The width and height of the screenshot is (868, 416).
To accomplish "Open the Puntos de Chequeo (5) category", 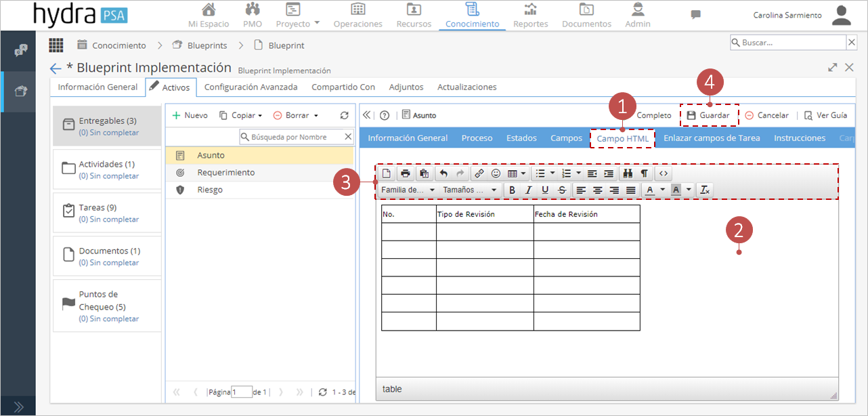I will pos(107,306).
